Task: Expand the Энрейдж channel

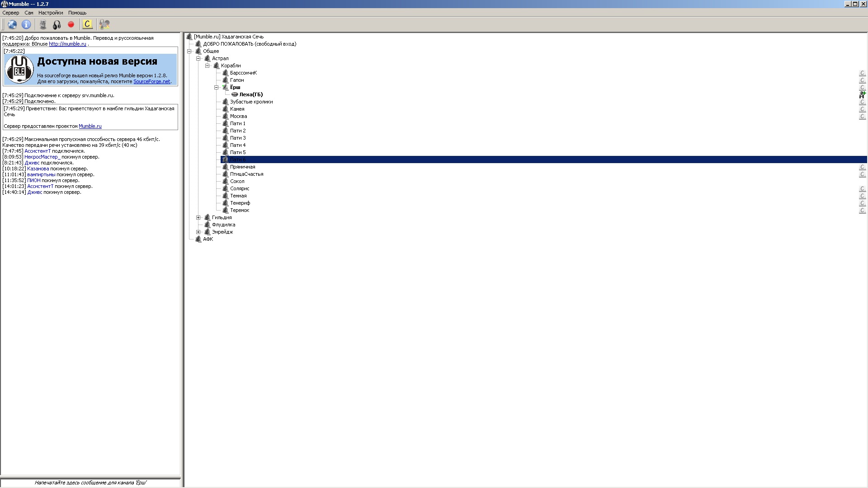Action: 198,232
